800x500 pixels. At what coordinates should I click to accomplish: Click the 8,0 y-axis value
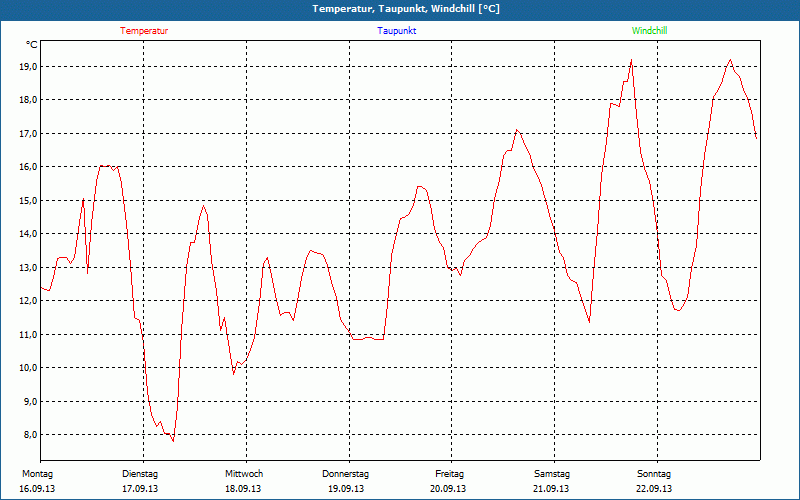point(31,435)
